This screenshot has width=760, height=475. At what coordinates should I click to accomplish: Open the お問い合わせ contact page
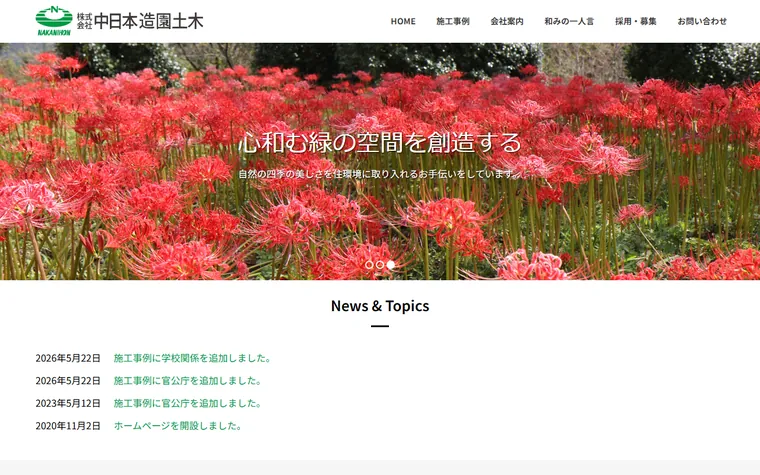pyautogui.click(x=702, y=21)
